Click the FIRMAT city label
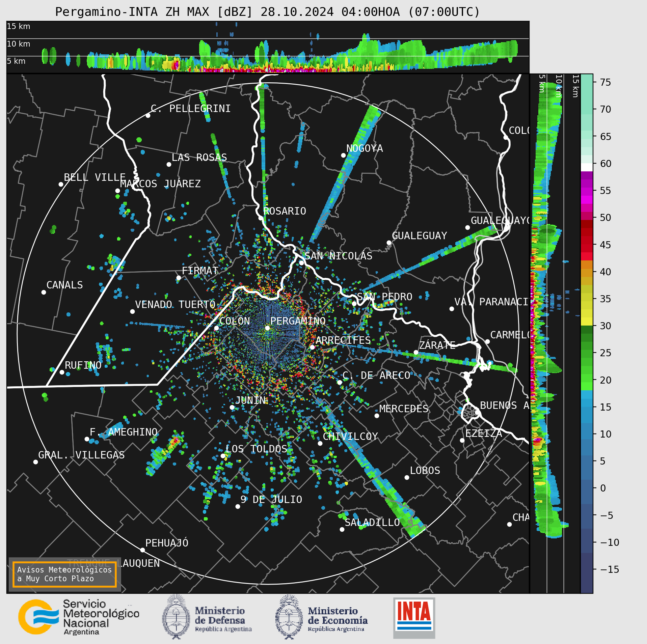 pyautogui.click(x=200, y=271)
